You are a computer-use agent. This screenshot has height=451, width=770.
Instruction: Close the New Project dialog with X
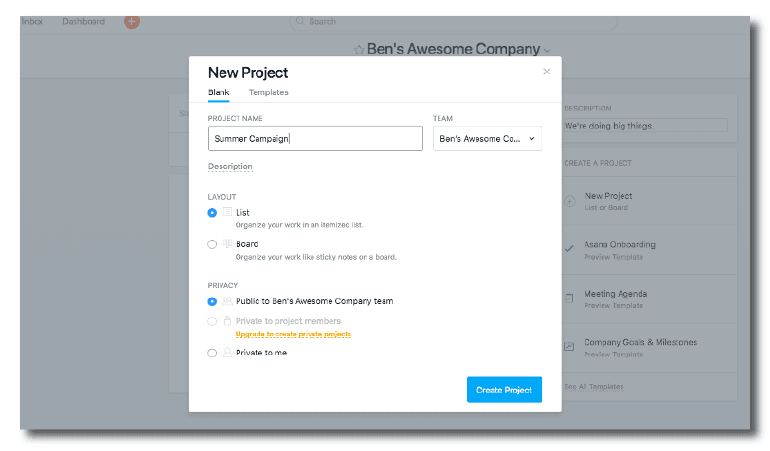(x=546, y=72)
